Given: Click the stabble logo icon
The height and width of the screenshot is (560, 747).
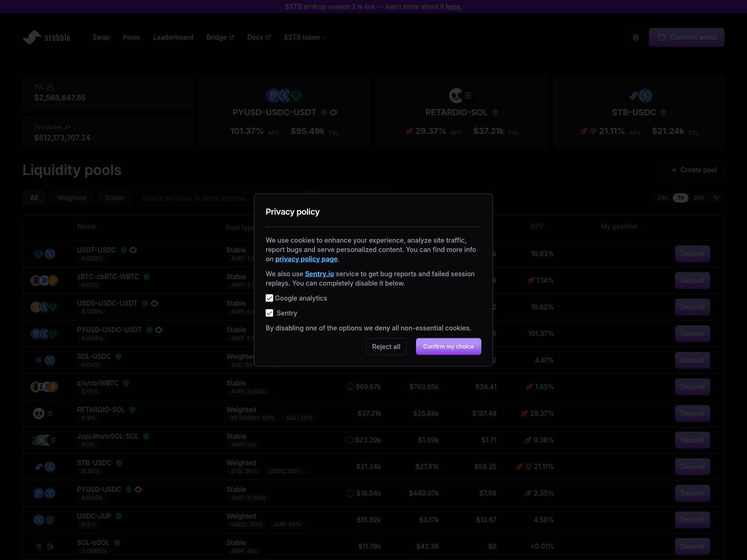Looking at the screenshot, I should click(x=32, y=37).
